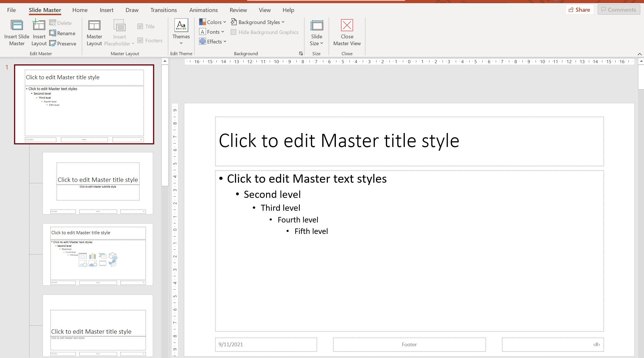Screen dimensions: 644x358
Task: Toggle the Title checkbox on
Action: click(140, 27)
